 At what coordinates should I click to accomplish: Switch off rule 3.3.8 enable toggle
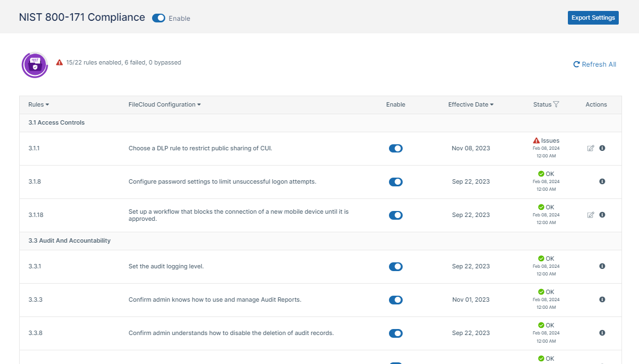coord(396,333)
